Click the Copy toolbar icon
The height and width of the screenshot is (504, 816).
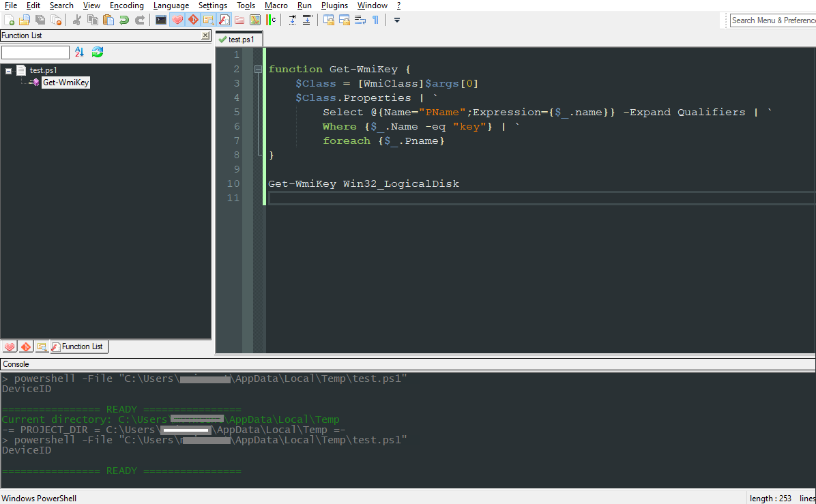tap(93, 20)
